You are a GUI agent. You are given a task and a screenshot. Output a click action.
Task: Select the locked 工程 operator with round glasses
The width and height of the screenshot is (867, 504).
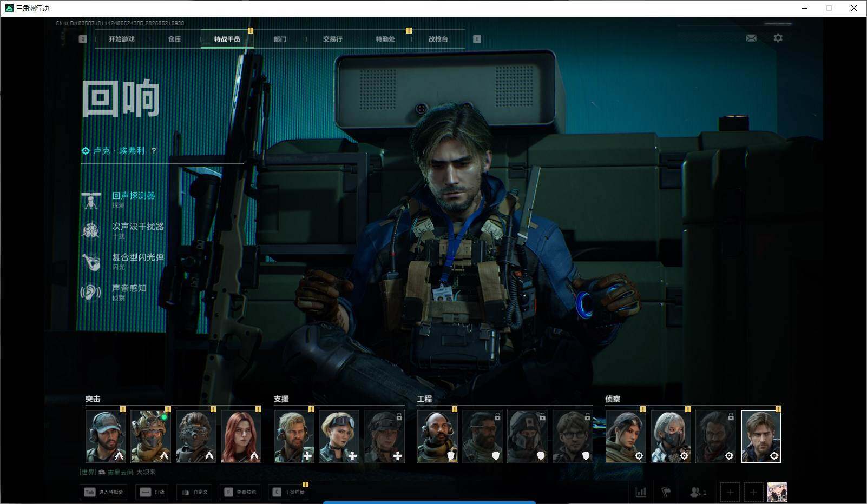(573, 436)
